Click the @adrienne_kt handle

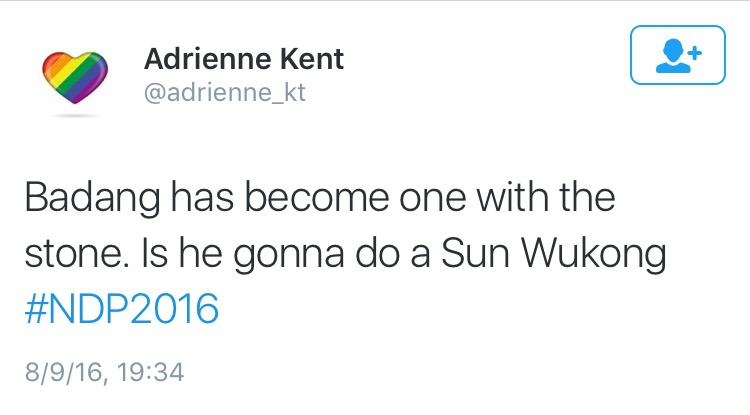point(224,94)
